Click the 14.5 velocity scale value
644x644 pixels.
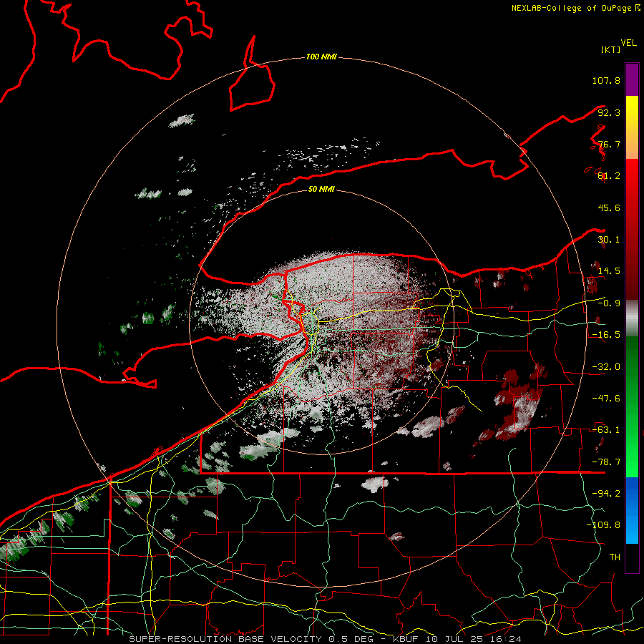click(609, 271)
